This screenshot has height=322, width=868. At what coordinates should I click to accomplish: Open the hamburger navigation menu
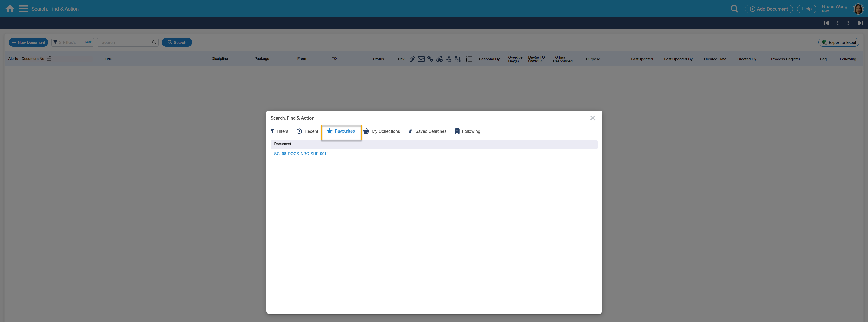pyautogui.click(x=23, y=9)
